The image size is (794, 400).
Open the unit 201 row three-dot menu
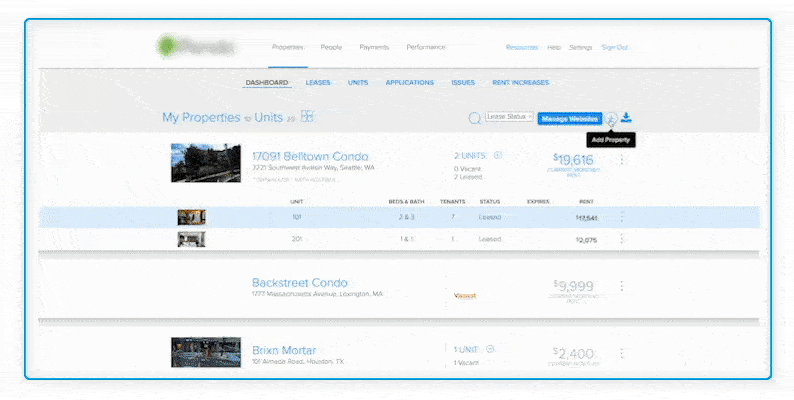(x=622, y=239)
